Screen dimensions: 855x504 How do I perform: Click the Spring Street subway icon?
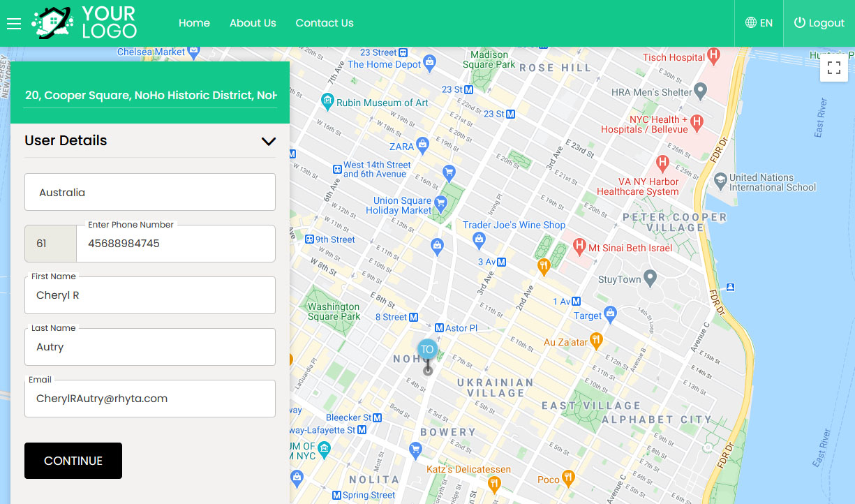336,496
